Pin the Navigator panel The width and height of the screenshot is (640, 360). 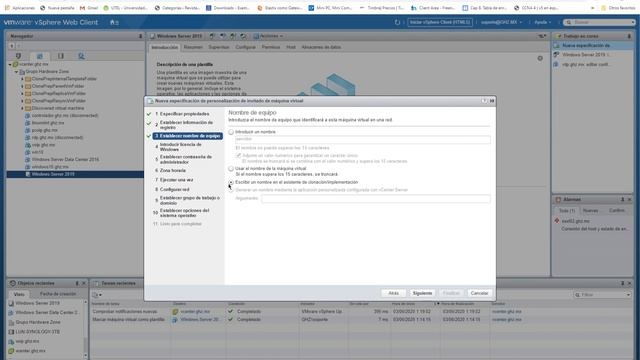point(140,36)
